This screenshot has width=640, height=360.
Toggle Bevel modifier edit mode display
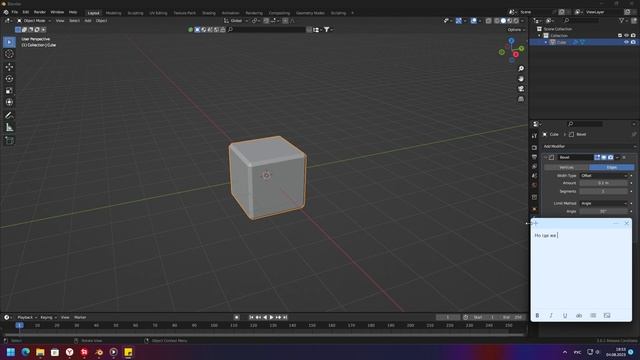pyautogui.click(x=597, y=157)
